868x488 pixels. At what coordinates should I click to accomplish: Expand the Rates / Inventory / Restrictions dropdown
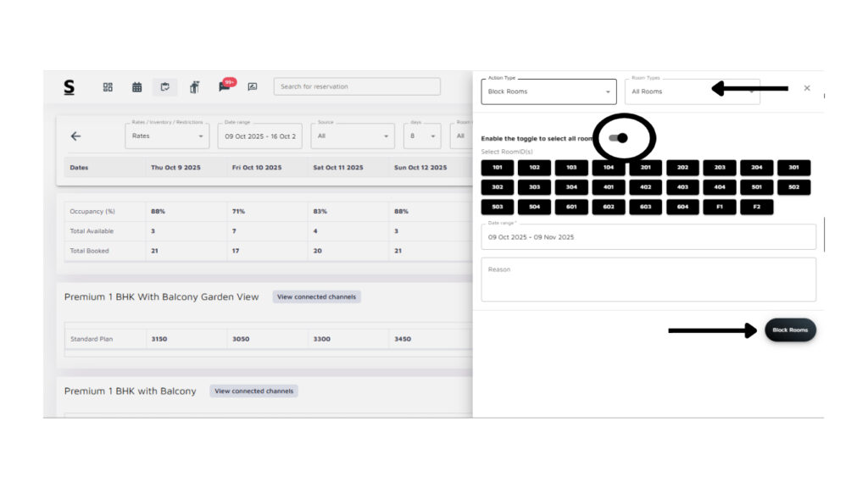(x=166, y=136)
